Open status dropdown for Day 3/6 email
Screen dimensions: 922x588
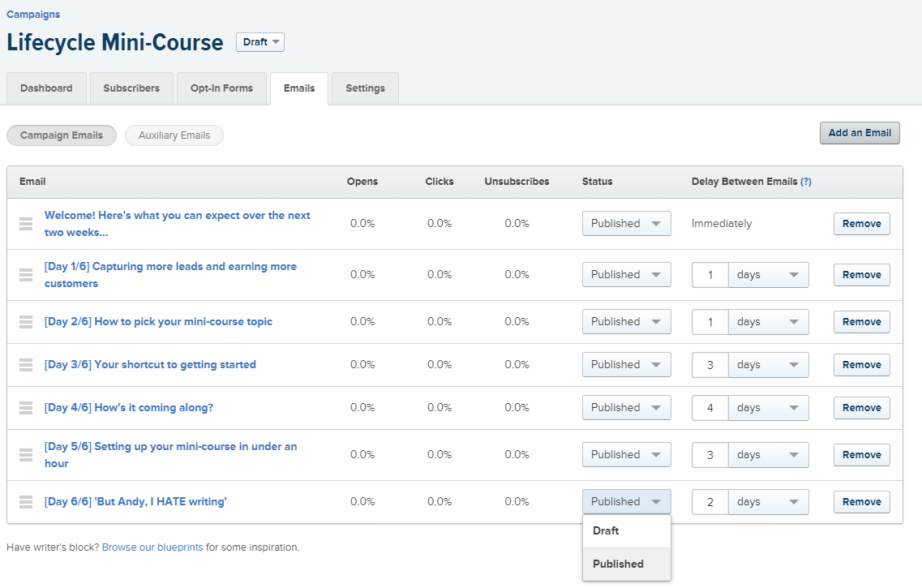[x=626, y=365]
